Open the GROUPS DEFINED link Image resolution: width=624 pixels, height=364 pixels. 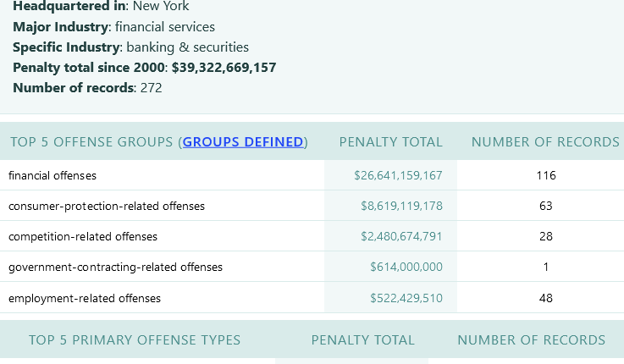pos(243,142)
